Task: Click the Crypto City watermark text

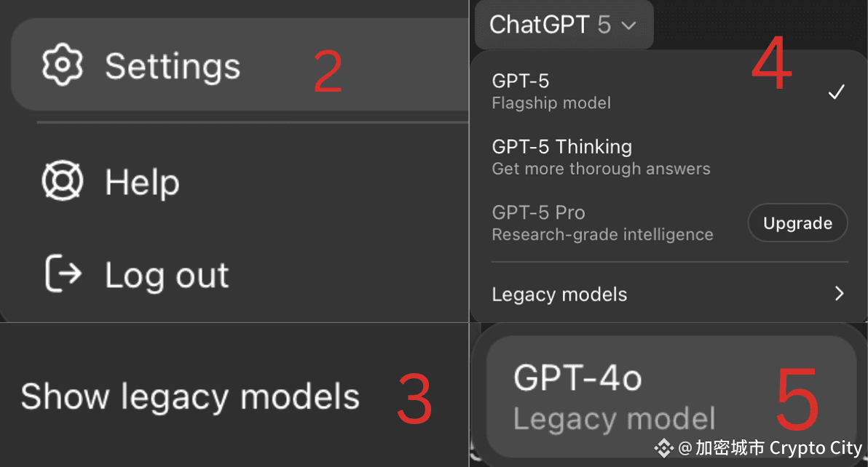Action: coord(816,447)
